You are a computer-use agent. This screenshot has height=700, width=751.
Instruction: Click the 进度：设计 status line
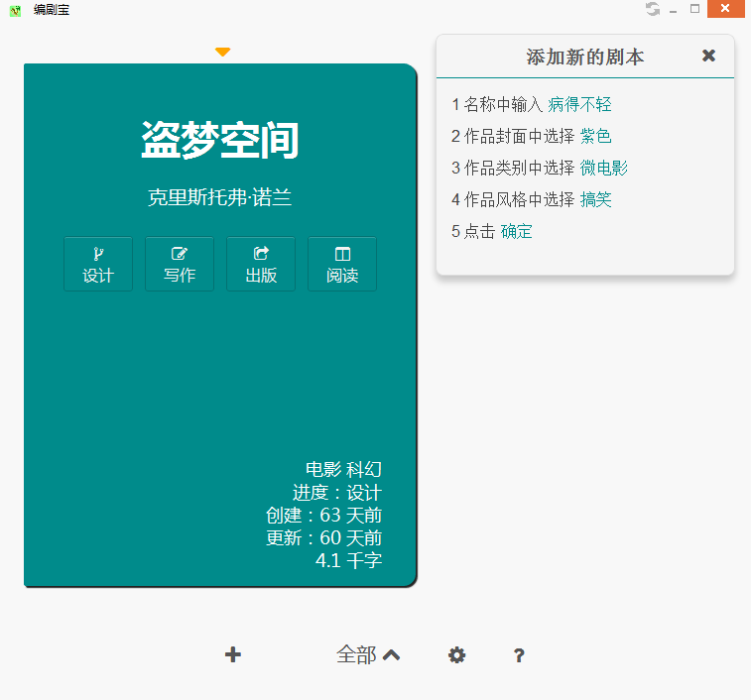click(x=337, y=492)
